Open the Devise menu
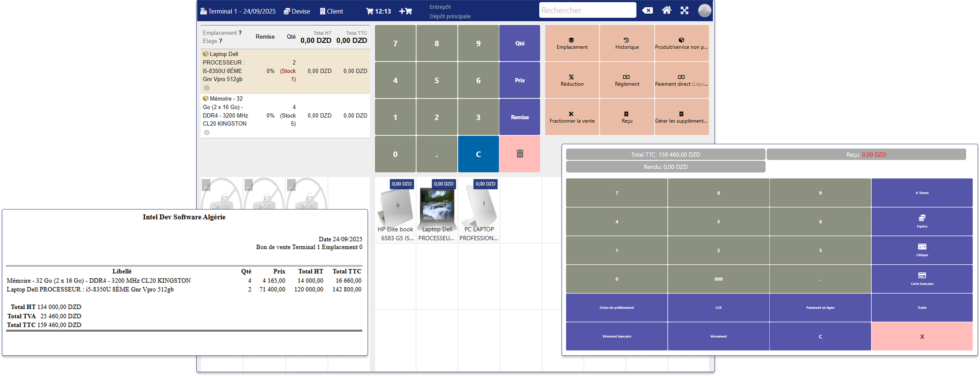The width and height of the screenshot is (980, 376). click(x=296, y=11)
